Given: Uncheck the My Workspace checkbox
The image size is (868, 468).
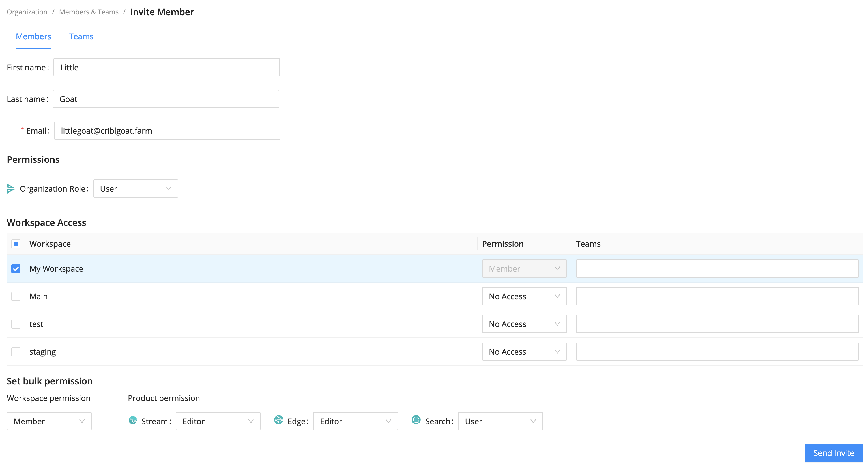Looking at the screenshot, I should (x=16, y=269).
